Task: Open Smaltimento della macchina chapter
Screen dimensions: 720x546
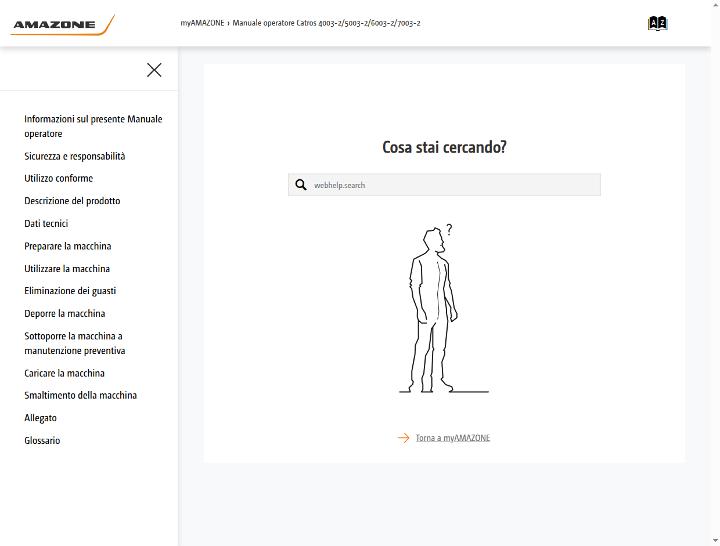Action: 81,395
